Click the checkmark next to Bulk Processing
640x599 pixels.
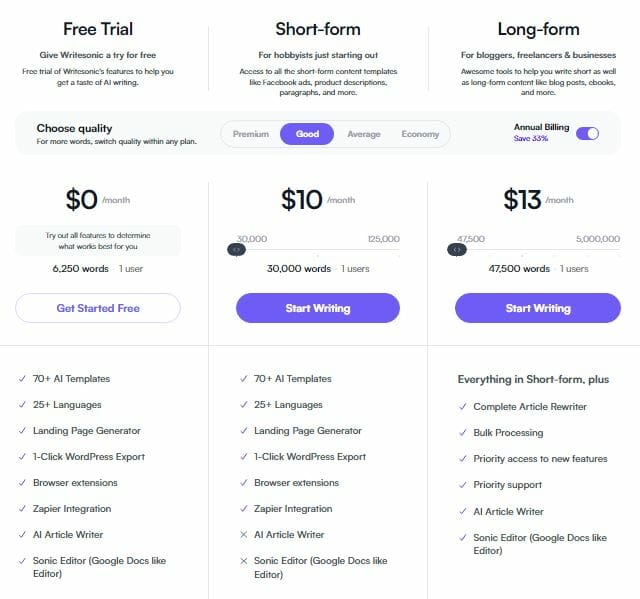coord(463,433)
